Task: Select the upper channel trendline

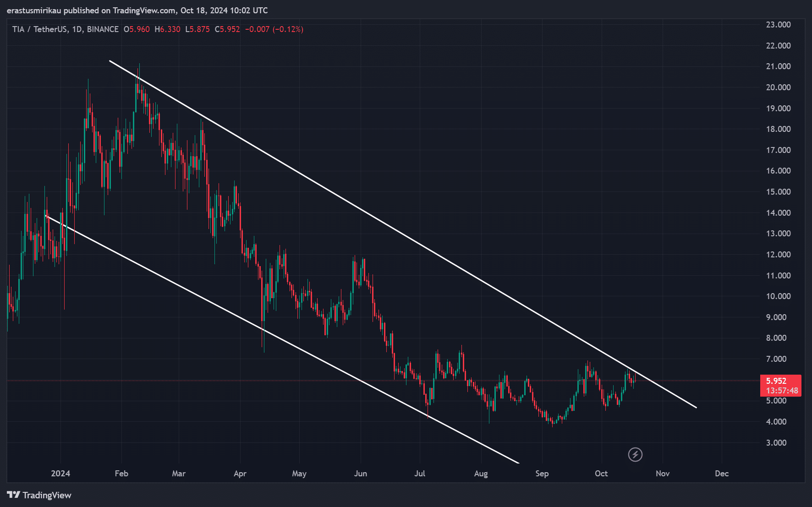Action: tap(403, 234)
